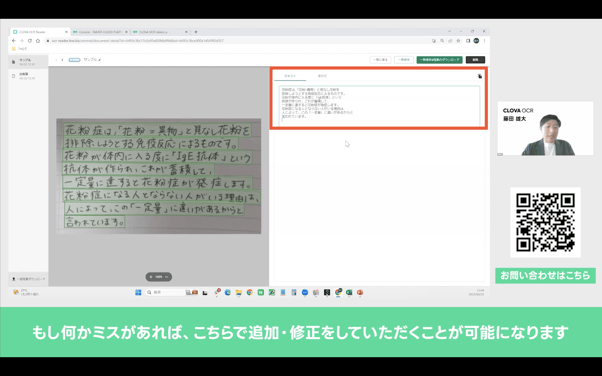
Task: Select the handwritten line 言われています。
Action: point(94,222)
